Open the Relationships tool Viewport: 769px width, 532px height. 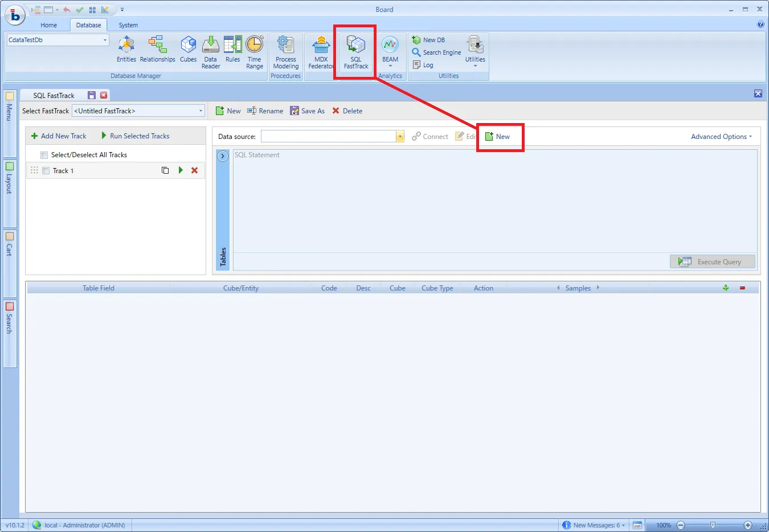pos(157,50)
